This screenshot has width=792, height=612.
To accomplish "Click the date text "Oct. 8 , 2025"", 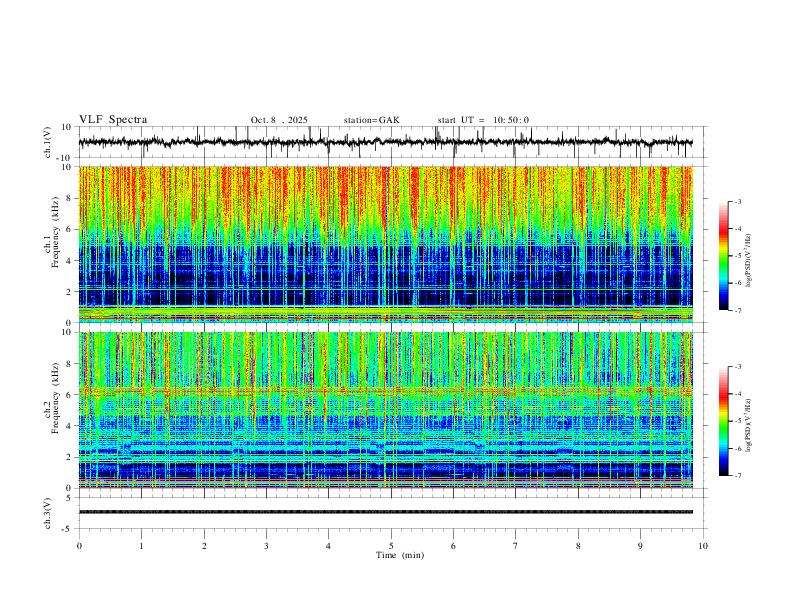I will pos(279,120).
